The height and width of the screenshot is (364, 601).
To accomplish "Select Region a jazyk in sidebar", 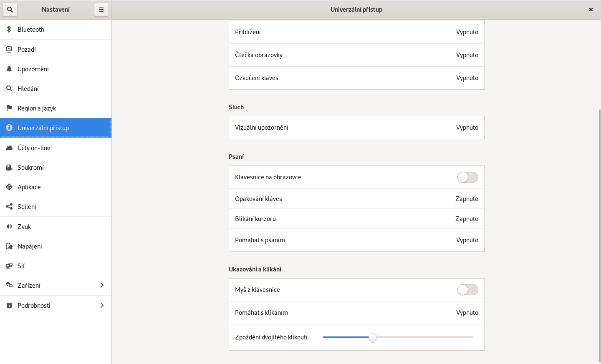I will [37, 108].
